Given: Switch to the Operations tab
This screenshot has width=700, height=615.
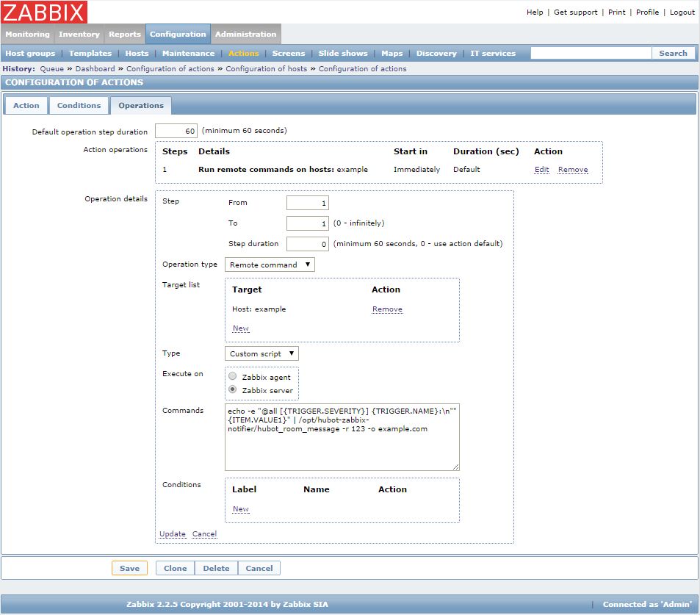Looking at the screenshot, I should [x=141, y=105].
